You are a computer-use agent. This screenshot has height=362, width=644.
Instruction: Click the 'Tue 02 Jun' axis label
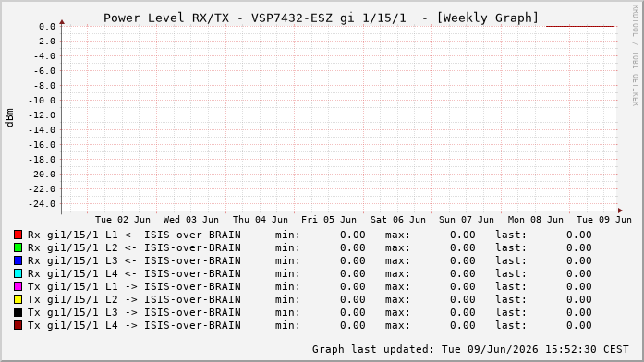pos(123,220)
